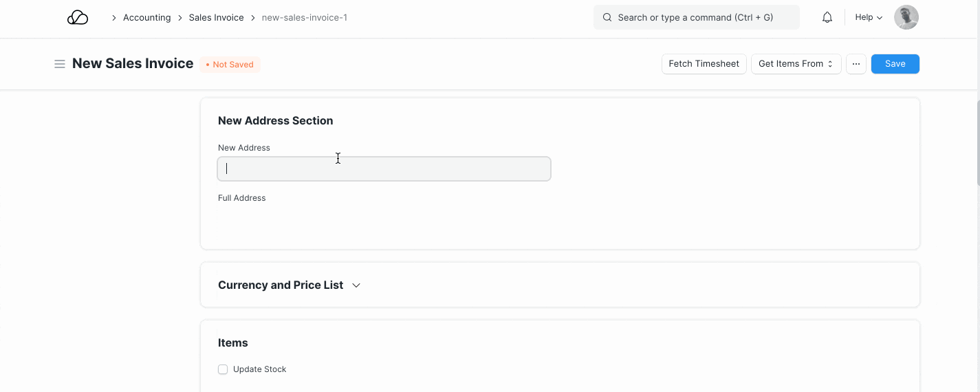The height and width of the screenshot is (392, 980).
Task: Click the Items section heading
Action: point(233,342)
